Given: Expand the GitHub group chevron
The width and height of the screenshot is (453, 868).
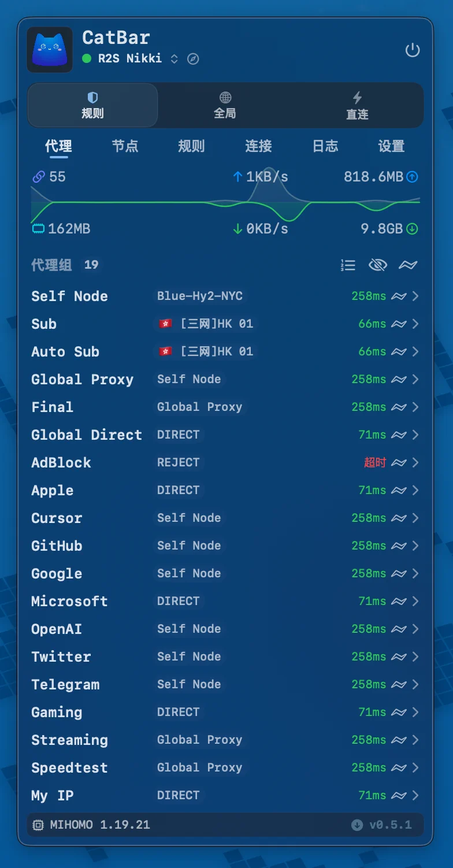Looking at the screenshot, I should click(x=415, y=546).
